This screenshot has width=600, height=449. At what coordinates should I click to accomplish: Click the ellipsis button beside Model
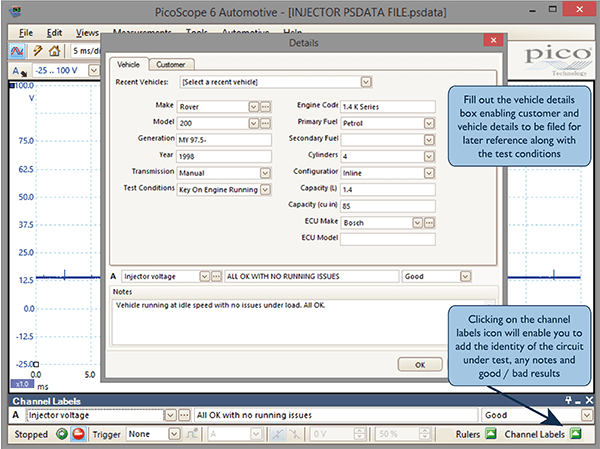point(265,123)
